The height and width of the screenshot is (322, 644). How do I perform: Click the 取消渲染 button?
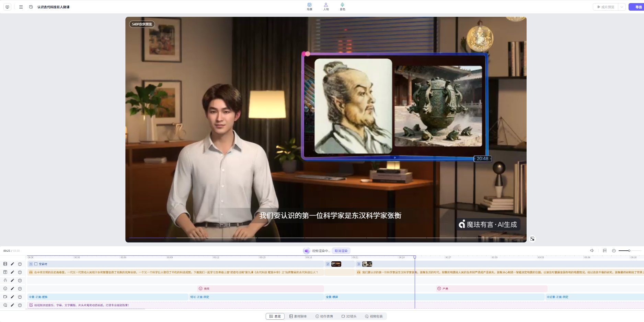pyautogui.click(x=341, y=251)
